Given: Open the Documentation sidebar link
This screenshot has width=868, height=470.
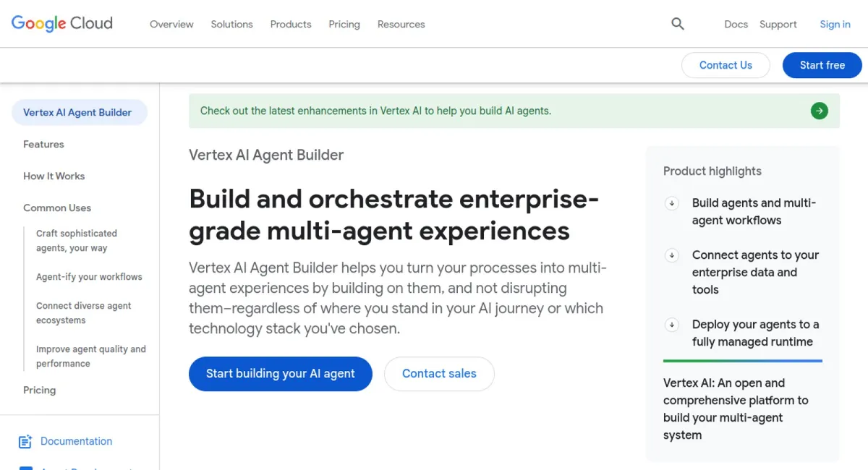Looking at the screenshot, I should (x=76, y=441).
